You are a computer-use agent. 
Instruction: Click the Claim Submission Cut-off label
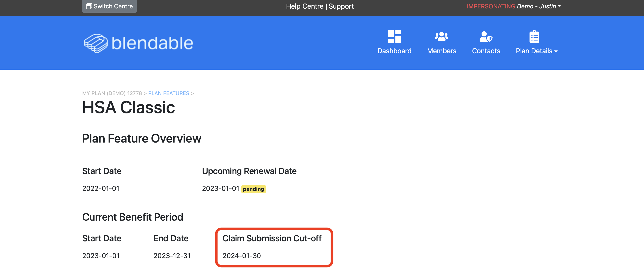click(272, 238)
